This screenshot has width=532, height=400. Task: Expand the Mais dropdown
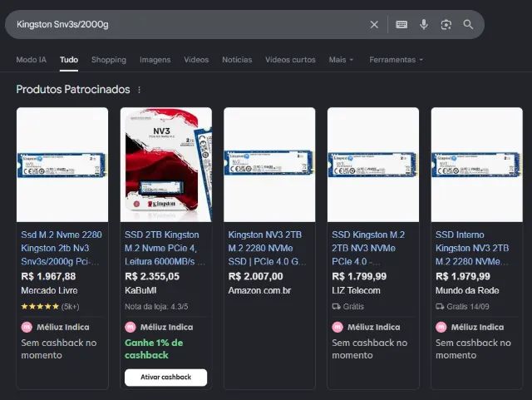[341, 60]
